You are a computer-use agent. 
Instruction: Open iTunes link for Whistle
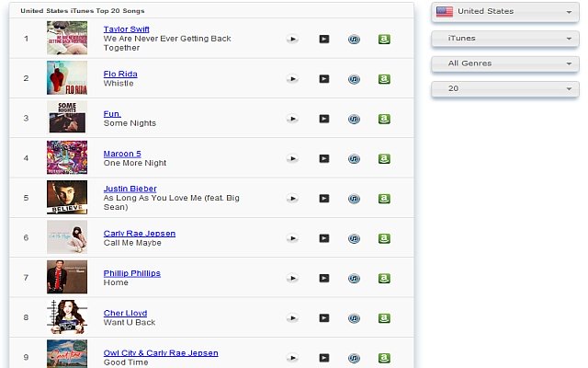pyautogui.click(x=354, y=79)
